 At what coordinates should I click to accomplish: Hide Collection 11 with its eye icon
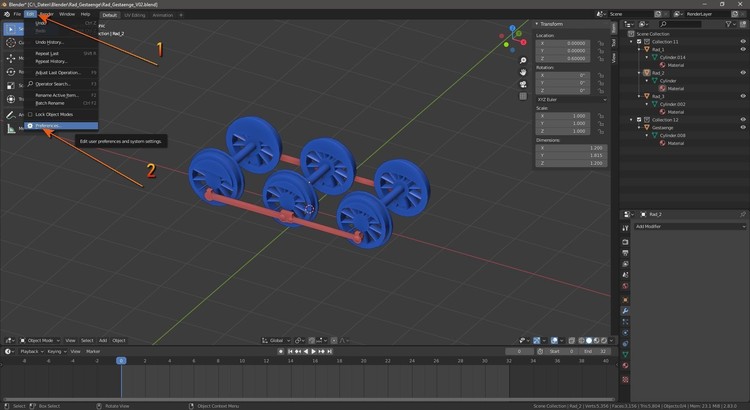click(742, 42)
